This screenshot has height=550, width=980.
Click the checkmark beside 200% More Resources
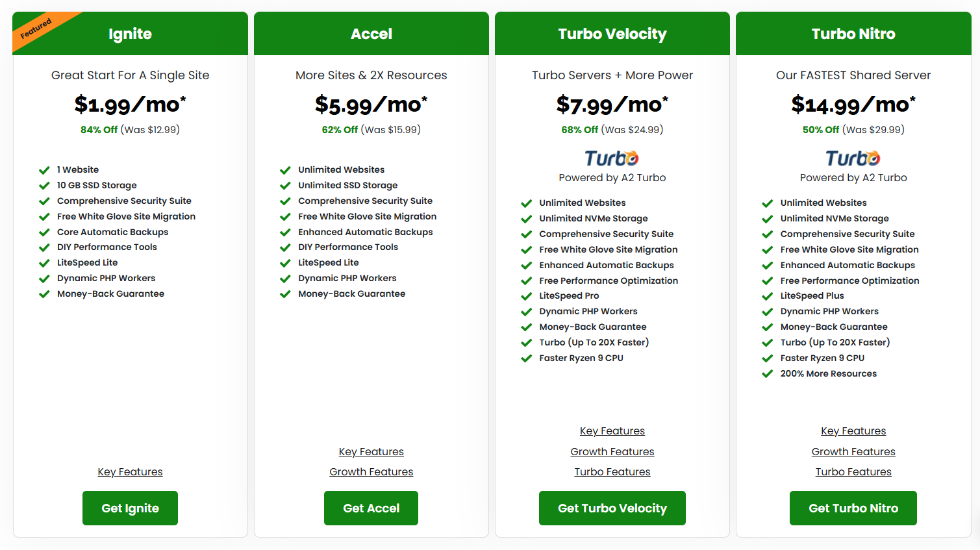pyautogui.click(x=767, y=374)
